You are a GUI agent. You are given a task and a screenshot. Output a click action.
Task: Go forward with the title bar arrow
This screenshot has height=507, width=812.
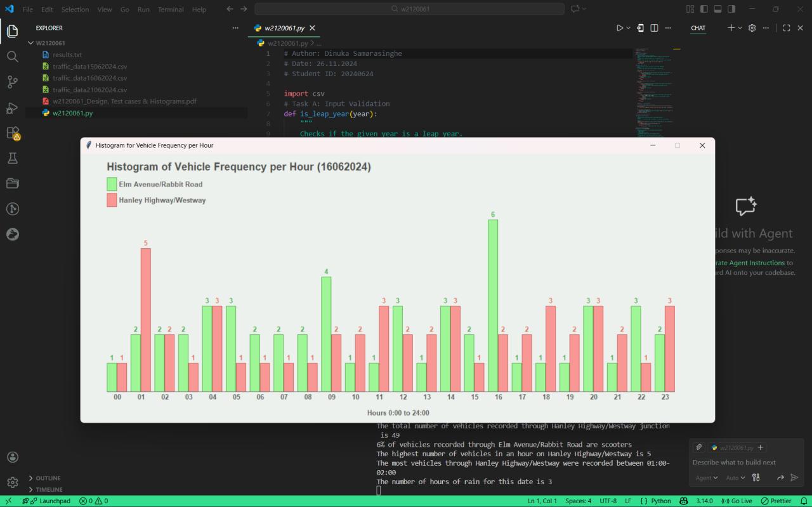point(244,9)
